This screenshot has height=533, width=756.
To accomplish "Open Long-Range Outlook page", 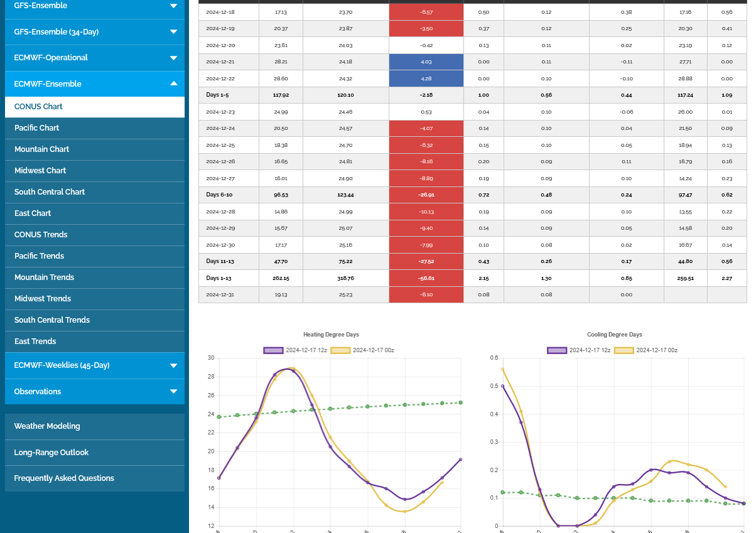I will tap(51, 453).
